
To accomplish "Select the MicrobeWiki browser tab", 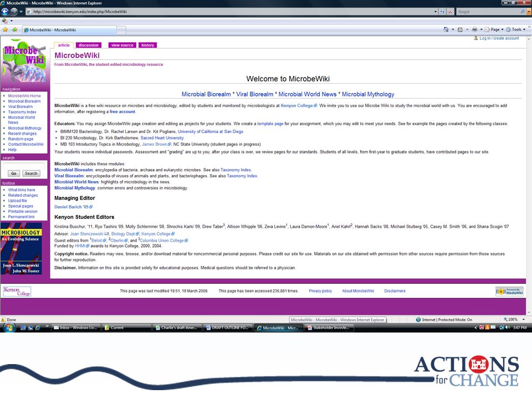I will pyautogui.click(x=69, y=30).
